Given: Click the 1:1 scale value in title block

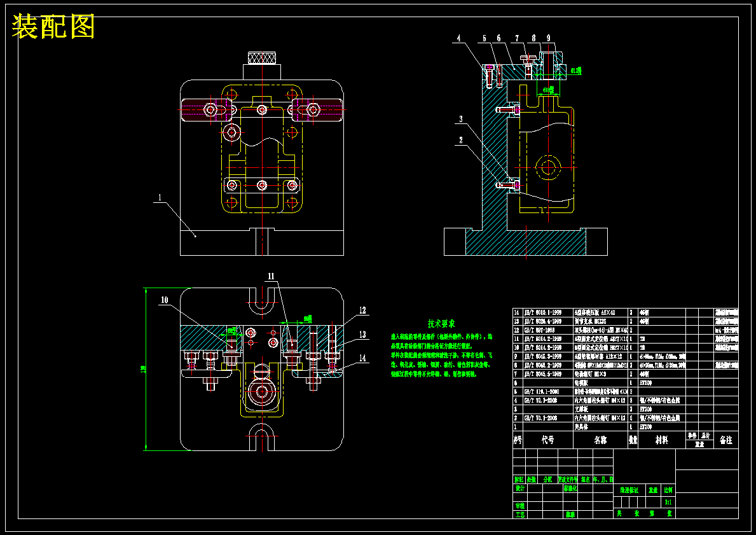Looking at the screenshot, I should coord(668,502).
